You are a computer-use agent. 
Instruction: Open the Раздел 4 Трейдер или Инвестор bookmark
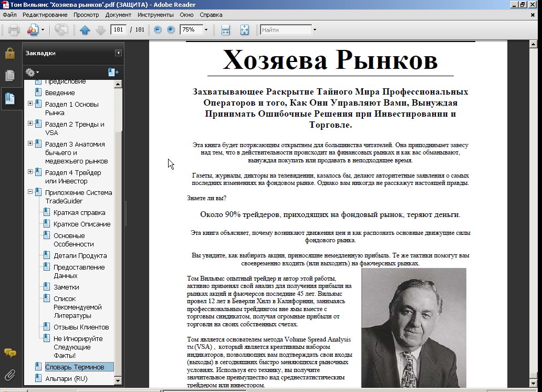pos(73,177)
